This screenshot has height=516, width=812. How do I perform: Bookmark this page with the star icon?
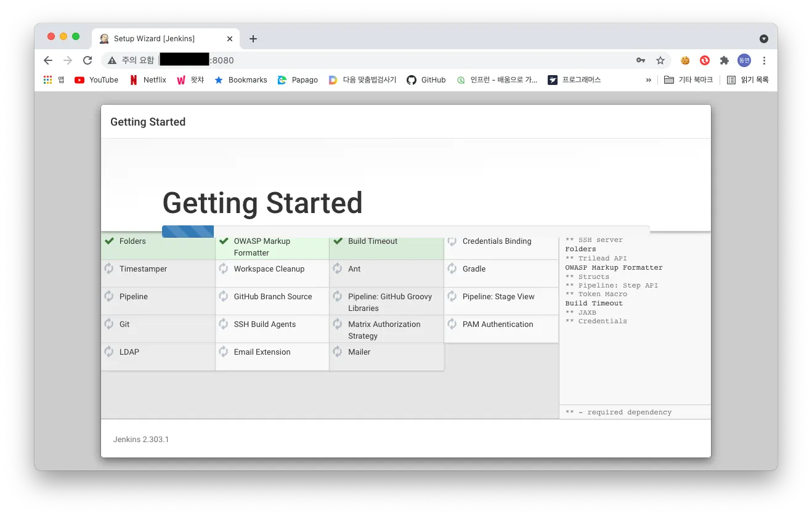click(660, 60)
